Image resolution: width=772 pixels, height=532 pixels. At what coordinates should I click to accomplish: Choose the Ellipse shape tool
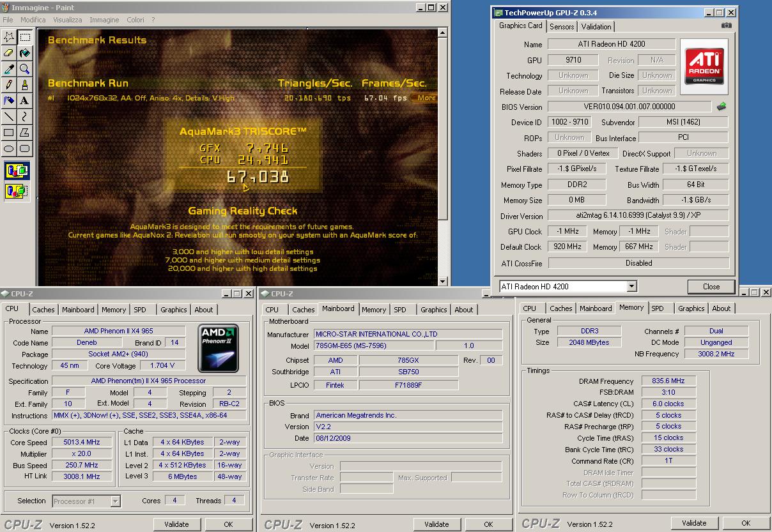[x=9, y=149]
